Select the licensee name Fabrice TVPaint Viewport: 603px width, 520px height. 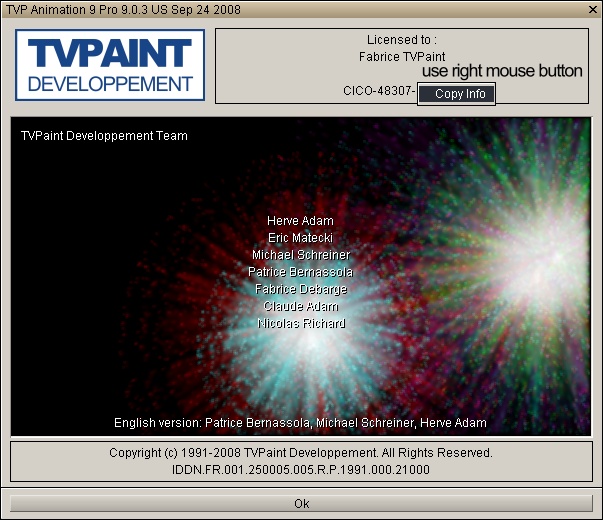(x=402, y=57)
